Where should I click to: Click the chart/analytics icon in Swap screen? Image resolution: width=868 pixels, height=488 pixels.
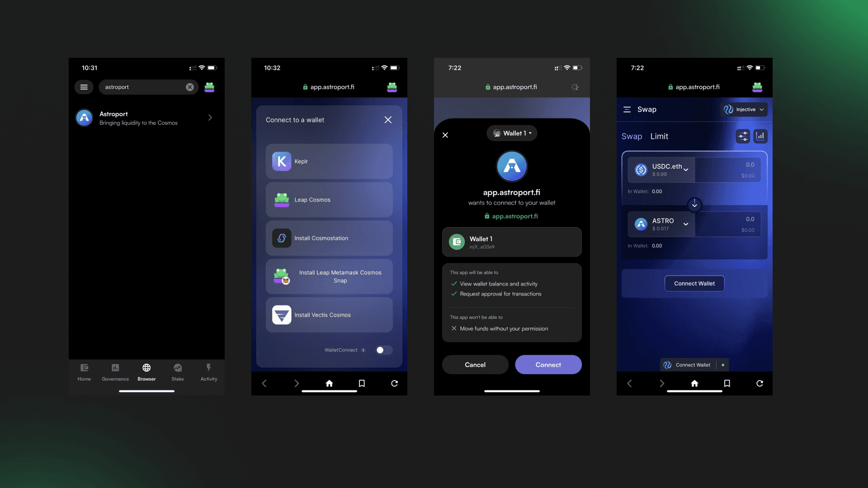(x=761, y=136)
